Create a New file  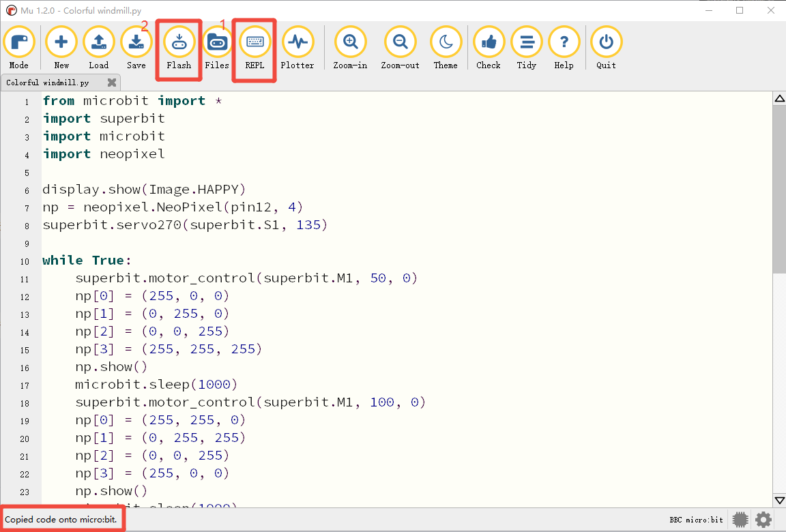coord(61,48)
